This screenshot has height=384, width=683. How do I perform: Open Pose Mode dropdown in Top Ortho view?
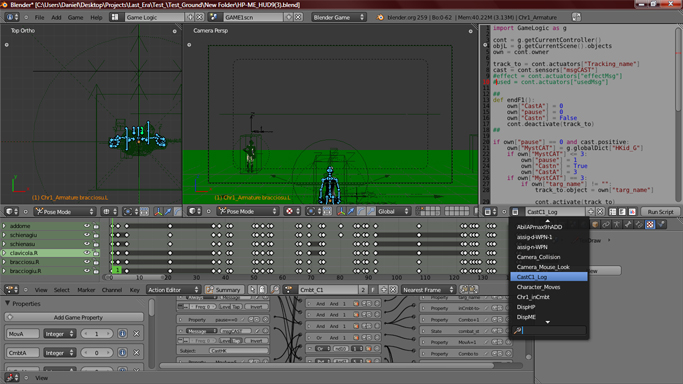click(65, 212)
